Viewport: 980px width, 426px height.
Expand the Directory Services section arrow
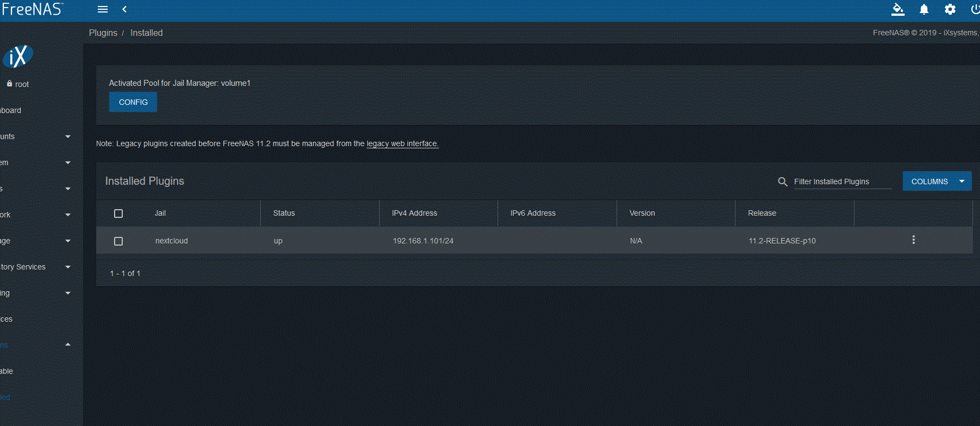68,267
